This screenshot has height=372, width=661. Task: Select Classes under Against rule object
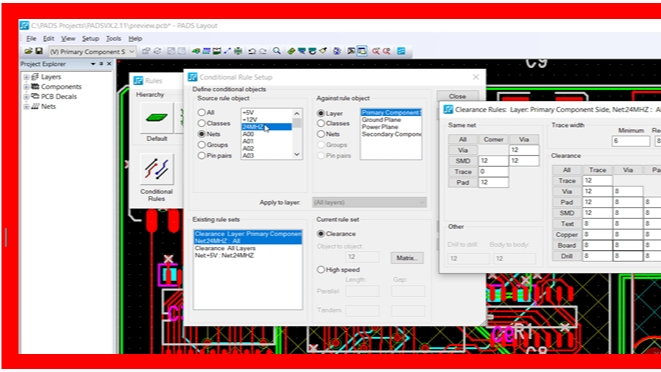pyautogui.click(x=321, y=123)
